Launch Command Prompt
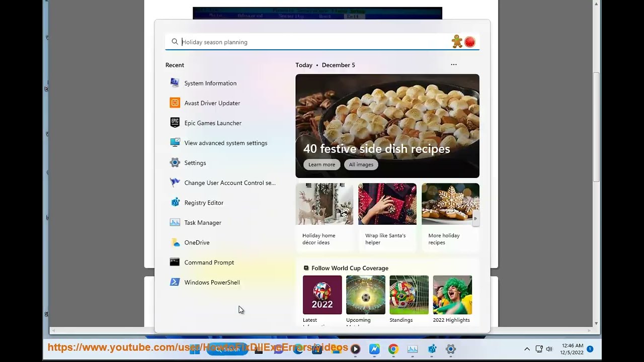Image resolution: width=644 pixels, height=362 pixels. tap(209, 262)
